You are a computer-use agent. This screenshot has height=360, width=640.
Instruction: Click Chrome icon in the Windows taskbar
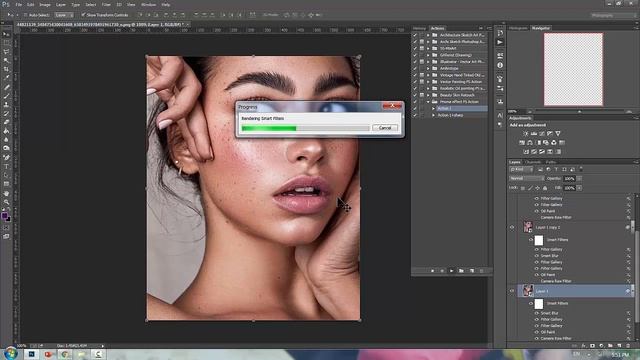click(64, 354)
